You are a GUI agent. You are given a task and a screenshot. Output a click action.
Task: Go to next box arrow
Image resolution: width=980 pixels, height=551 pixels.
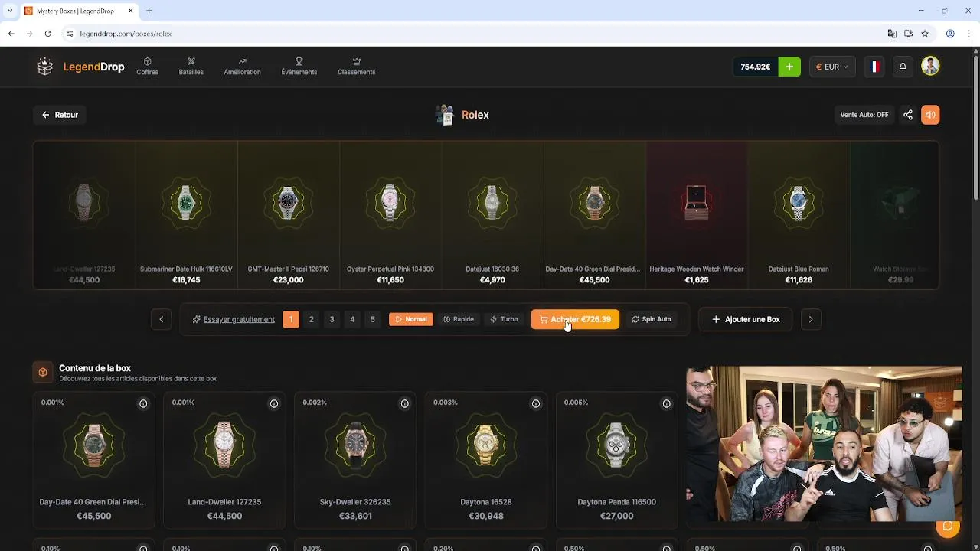tap(811, 319)
